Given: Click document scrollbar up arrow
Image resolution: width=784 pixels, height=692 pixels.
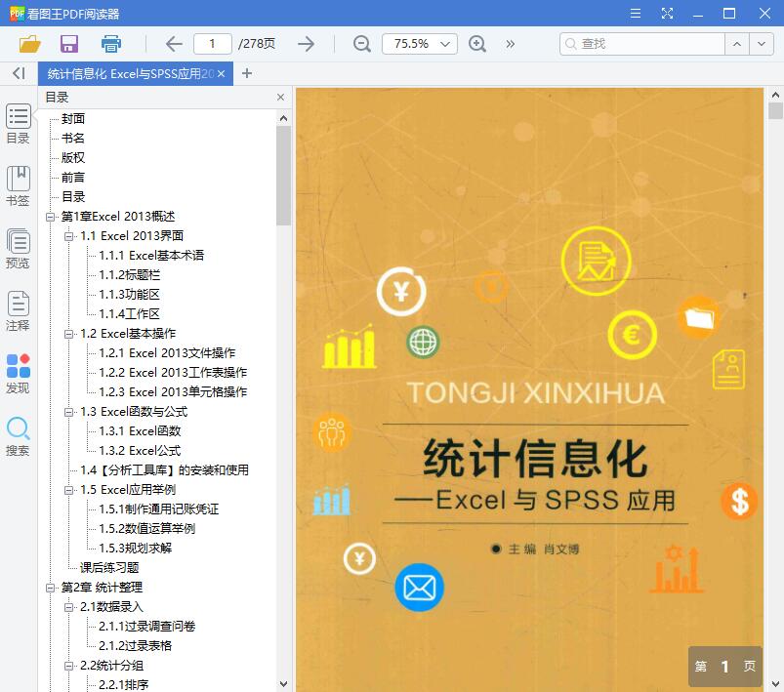Looking at the screenshot, I should 775,95.
